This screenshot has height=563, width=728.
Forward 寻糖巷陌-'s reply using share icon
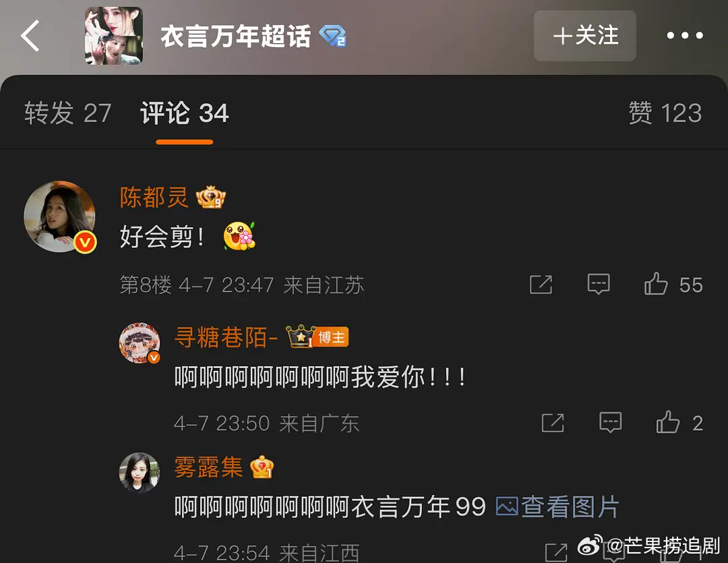click(x=553, y=423)
